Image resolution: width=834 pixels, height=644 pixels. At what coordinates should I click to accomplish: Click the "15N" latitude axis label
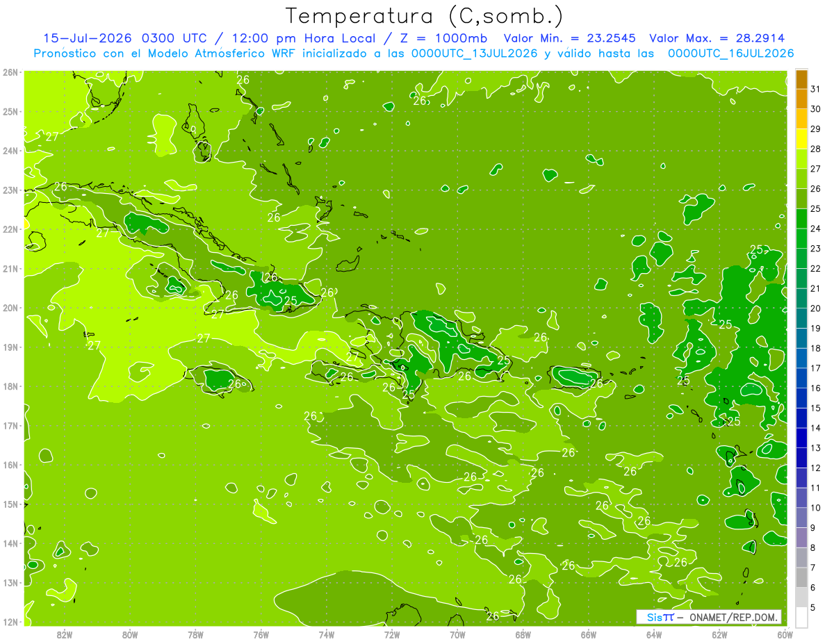10,504
